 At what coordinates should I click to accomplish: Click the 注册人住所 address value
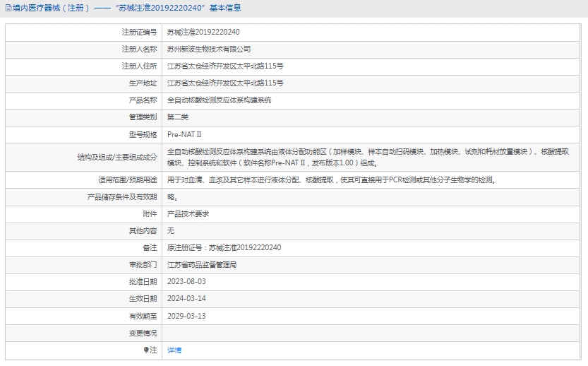pos(225,66)
